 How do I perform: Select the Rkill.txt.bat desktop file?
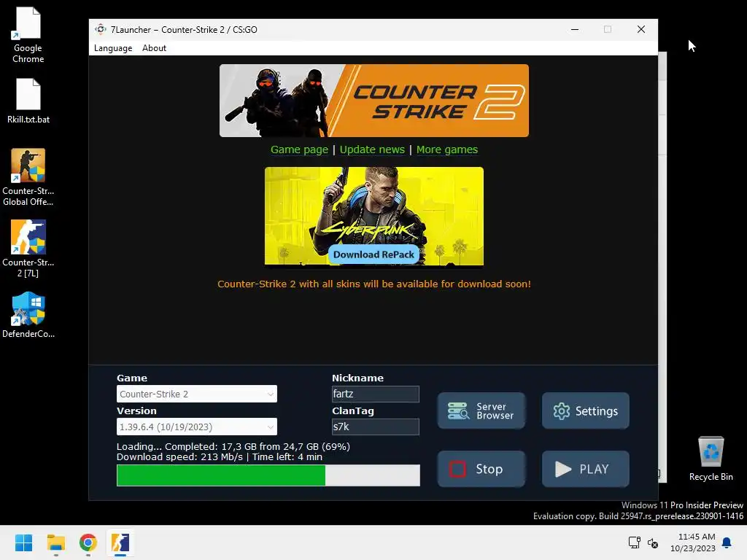pos(28,101)
